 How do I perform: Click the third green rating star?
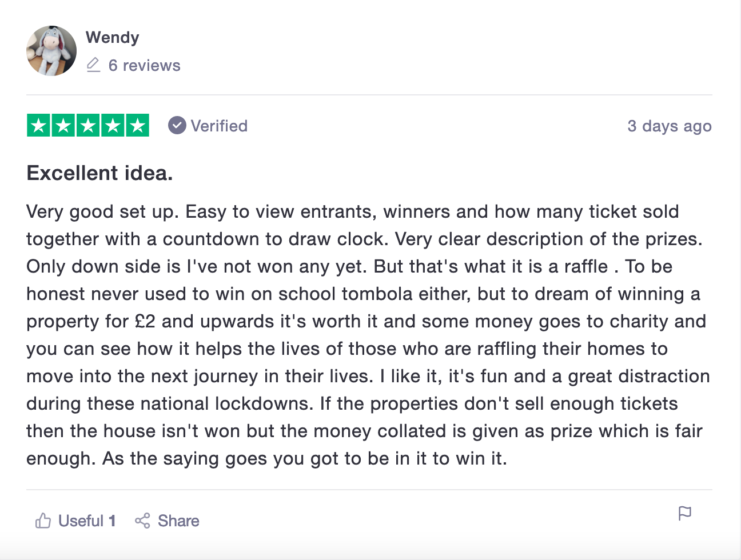coord(88,126)
